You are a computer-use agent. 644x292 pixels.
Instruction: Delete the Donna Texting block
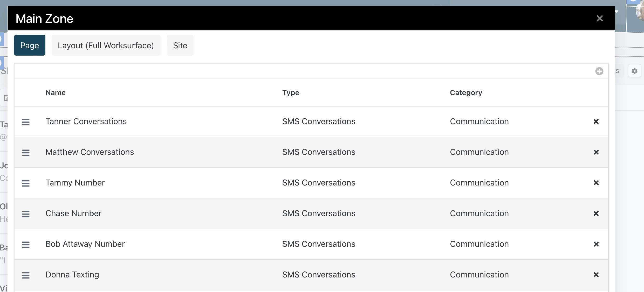point(596,275)
